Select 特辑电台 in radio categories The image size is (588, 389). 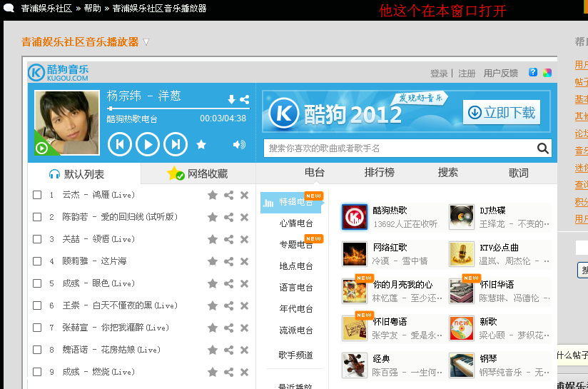[x=292, y=202]
